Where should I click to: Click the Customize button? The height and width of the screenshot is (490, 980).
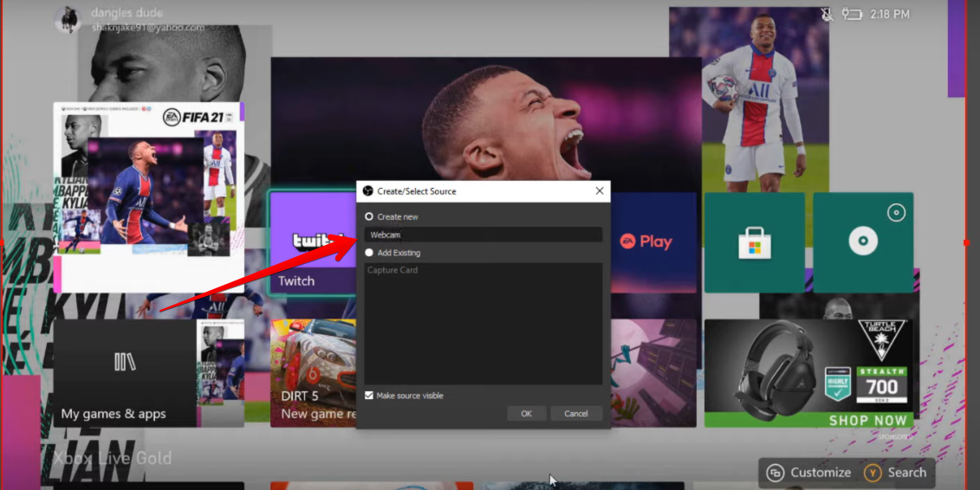tap(809, 473)
